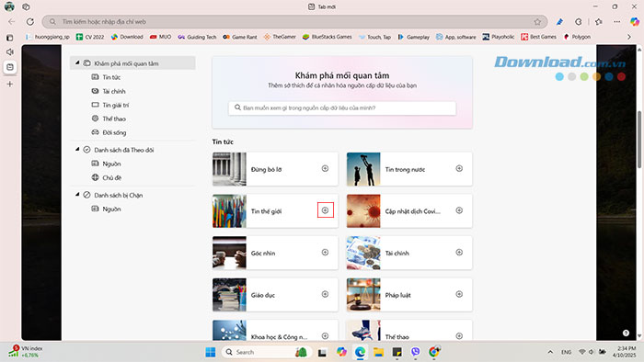Open the Edge profile avatar
Viewport: 644px width, 362px height.
(9, 6)
